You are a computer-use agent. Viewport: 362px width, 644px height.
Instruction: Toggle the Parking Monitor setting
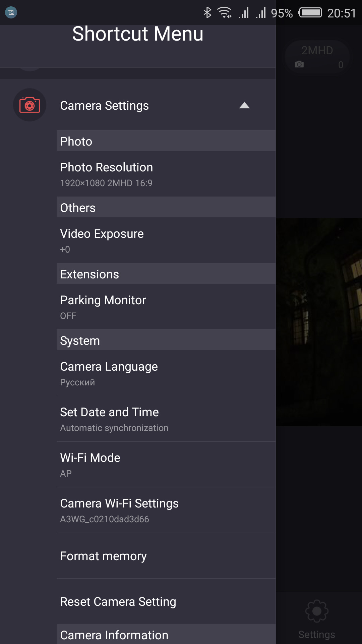166,307
